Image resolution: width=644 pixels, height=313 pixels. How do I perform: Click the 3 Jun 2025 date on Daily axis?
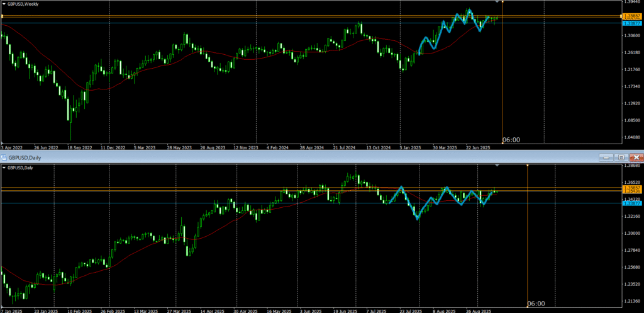point(311,311)
